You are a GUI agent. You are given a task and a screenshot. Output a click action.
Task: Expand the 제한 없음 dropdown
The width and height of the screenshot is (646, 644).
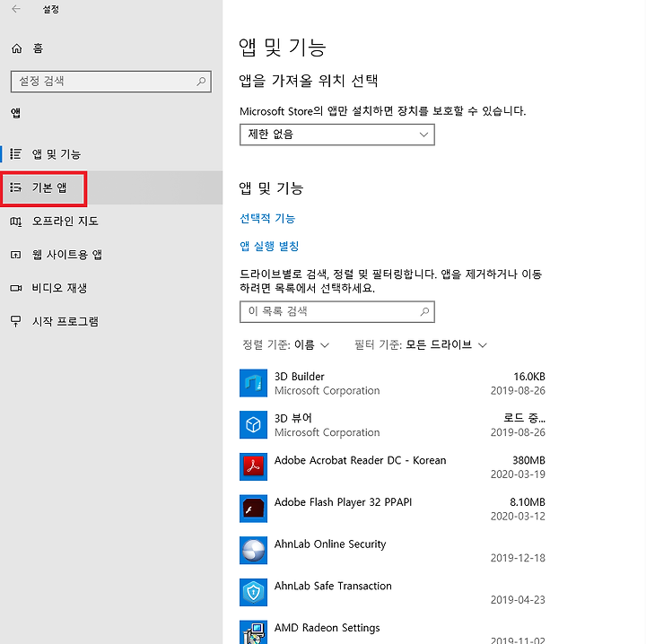click(x=337, y=135)
